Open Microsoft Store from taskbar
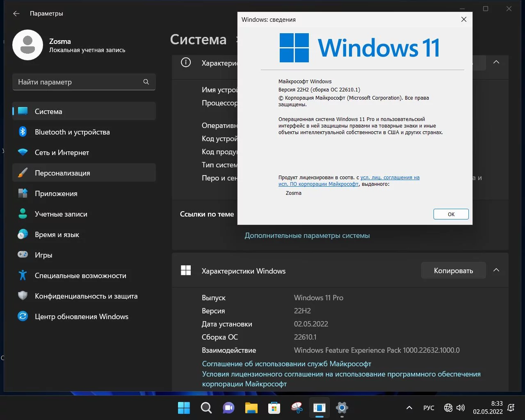525x420 pixels. click(x=274, y=408)
